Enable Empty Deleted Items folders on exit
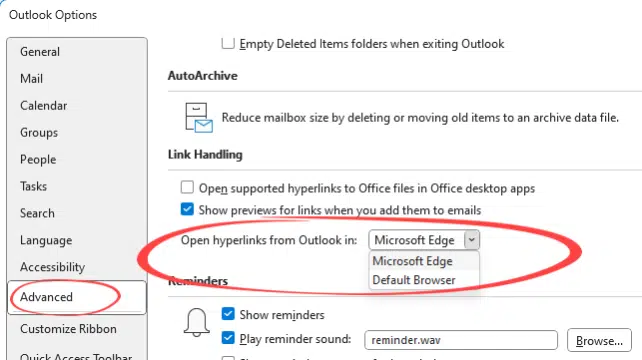This screenshot has width=642, height=360. click(228, 43)
